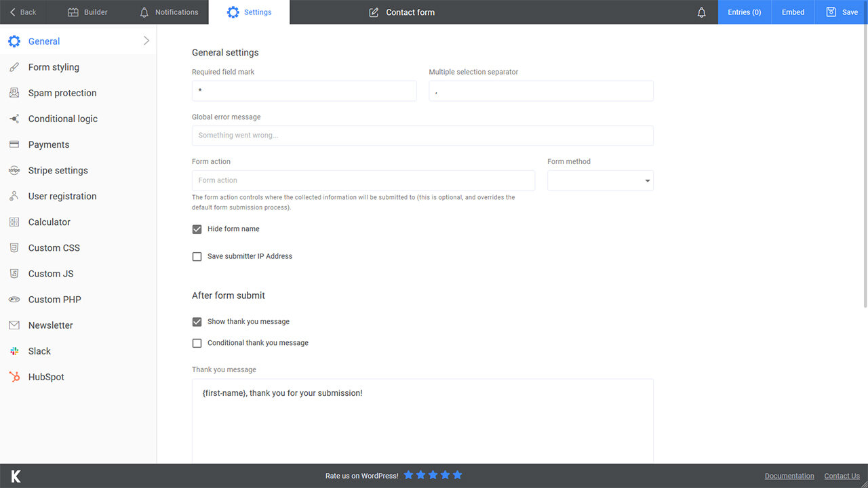The height and width of the screenshot is (488, 868).
Task: Click the fifth rating star
Action: (457, 475)
